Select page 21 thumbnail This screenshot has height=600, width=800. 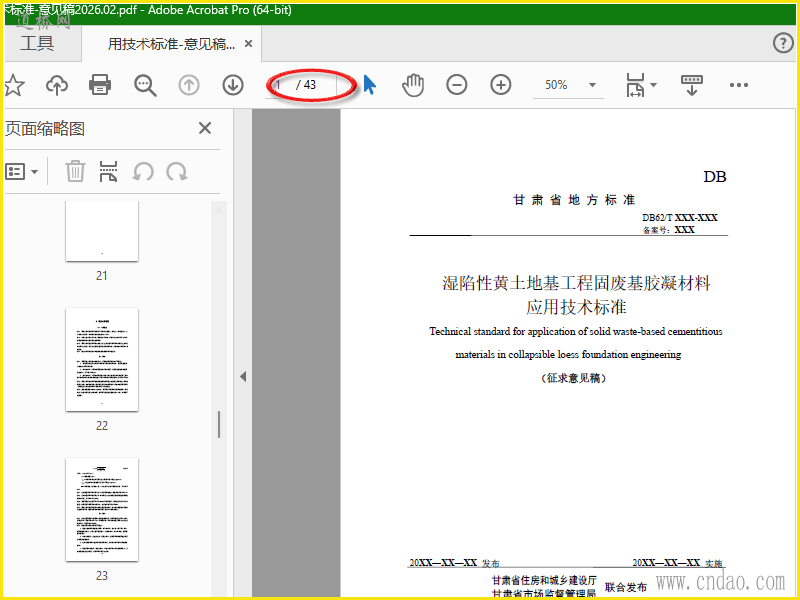click(102, 231)
